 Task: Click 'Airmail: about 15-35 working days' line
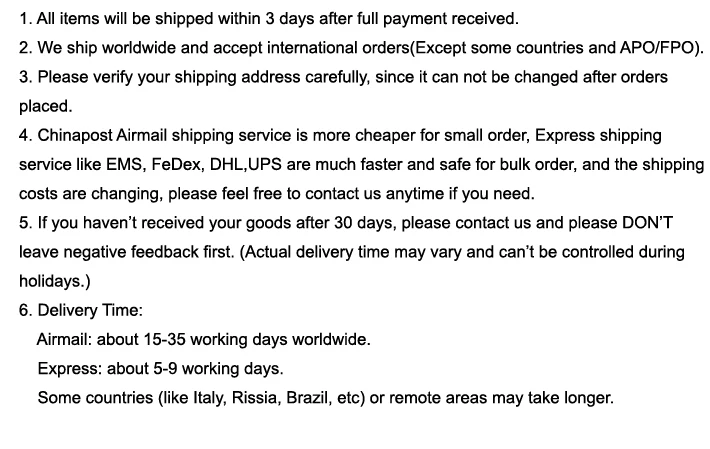[203, 340]
